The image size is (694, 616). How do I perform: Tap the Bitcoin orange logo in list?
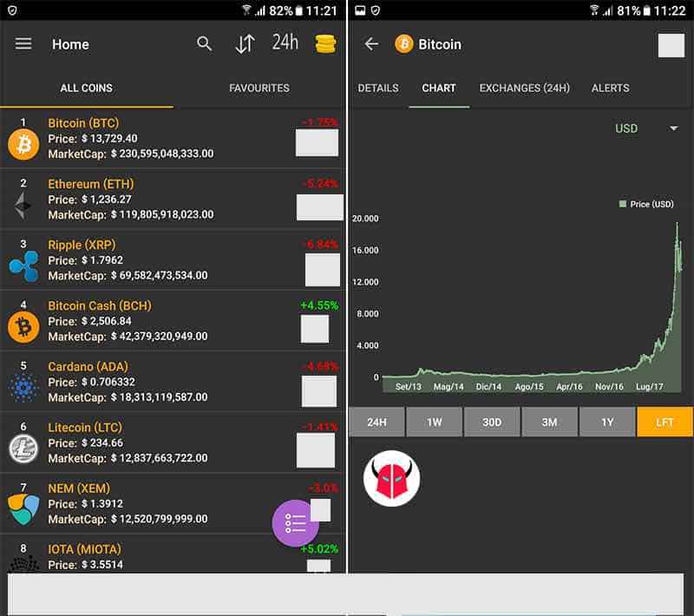[23, 144]
